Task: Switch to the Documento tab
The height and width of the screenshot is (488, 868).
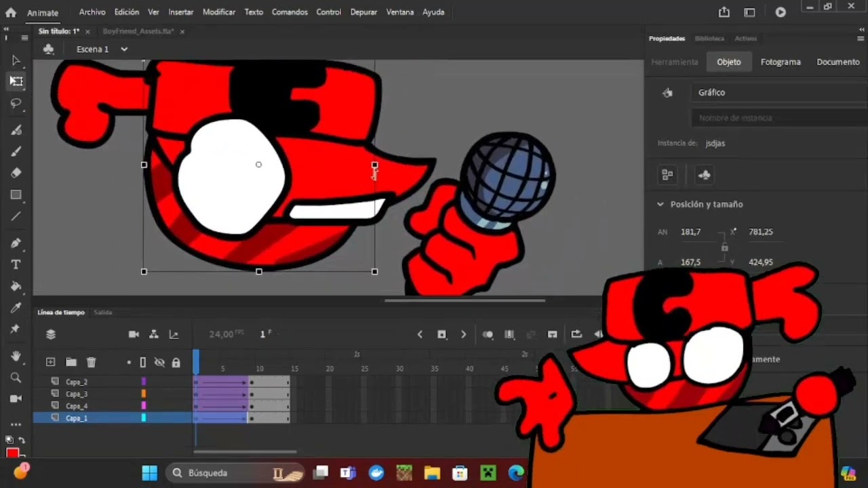Action: 838,62
